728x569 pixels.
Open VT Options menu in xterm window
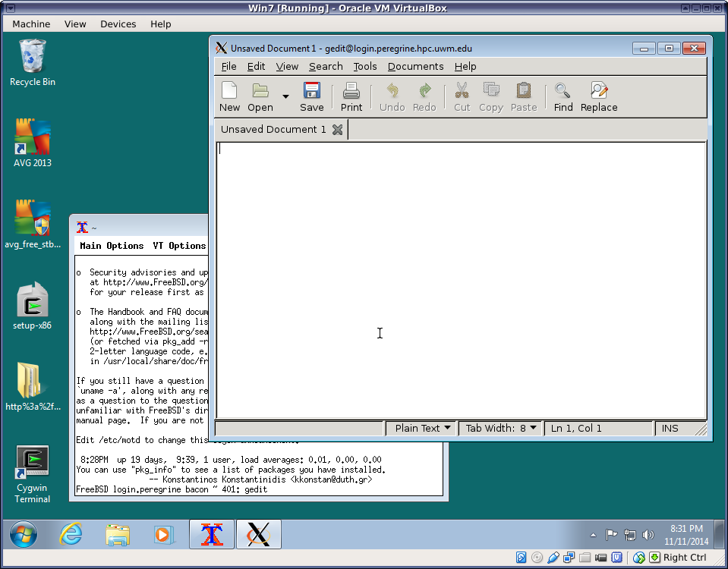click(x=179, y=246)
